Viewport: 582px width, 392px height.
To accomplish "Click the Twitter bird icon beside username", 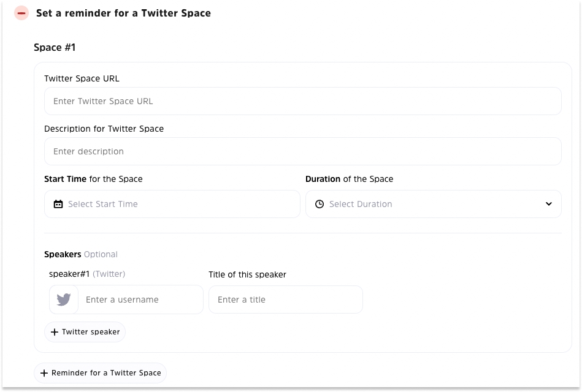I will (x=64, y=300).
